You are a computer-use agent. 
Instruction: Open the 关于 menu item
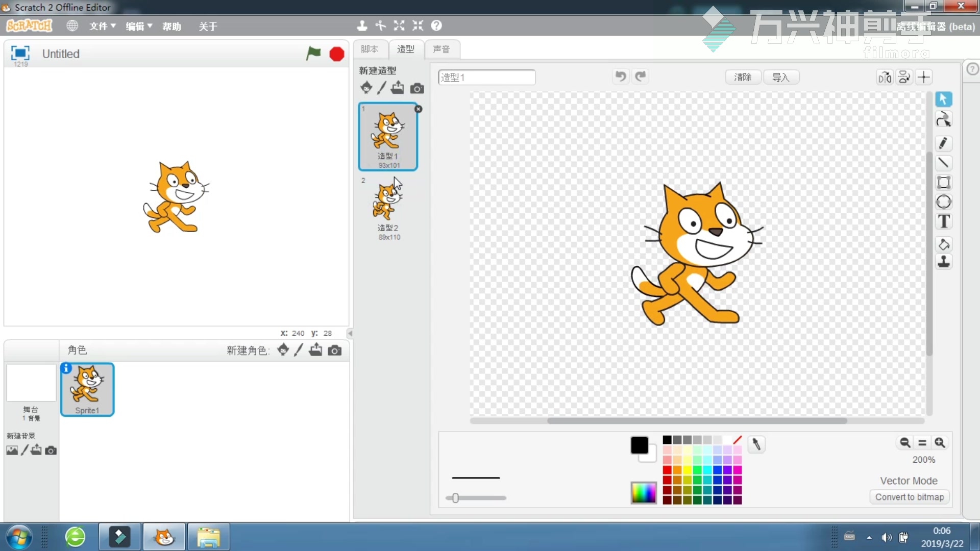pos(208,26)
